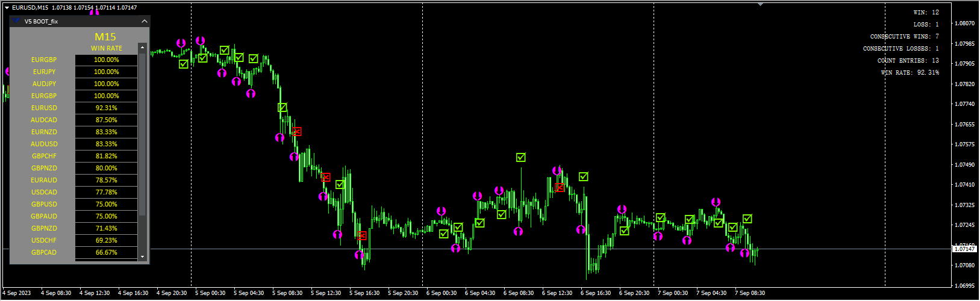Click the 69.23% win rate cell
Screen dimensions: 980x301
pos(106,240)
